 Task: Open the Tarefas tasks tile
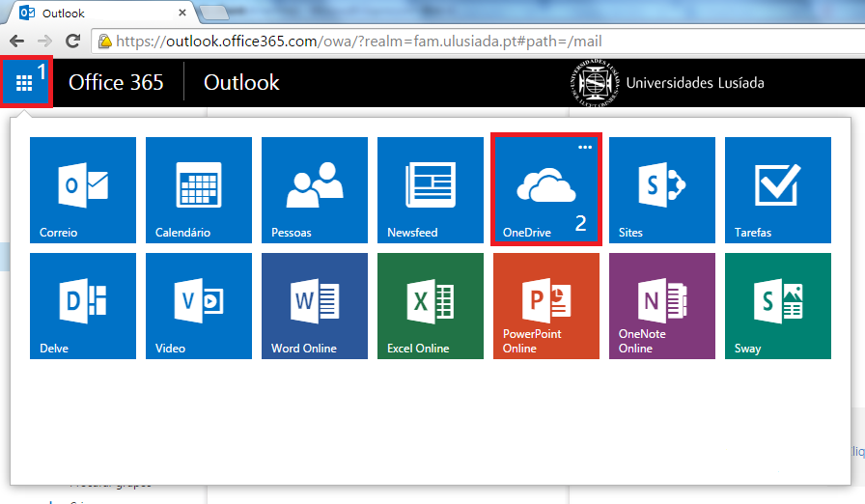[778, 190]
